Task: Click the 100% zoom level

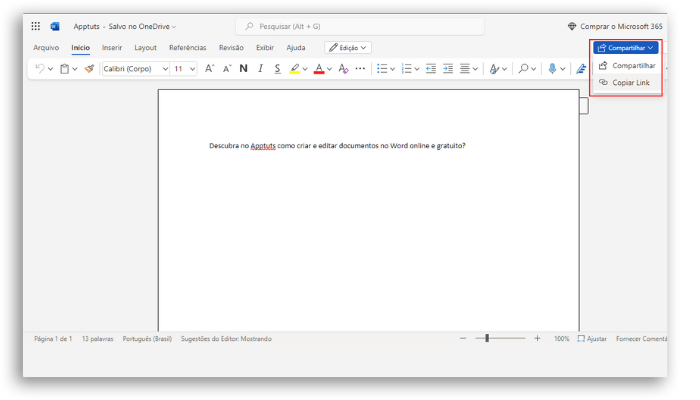Action: click(562, 339)
